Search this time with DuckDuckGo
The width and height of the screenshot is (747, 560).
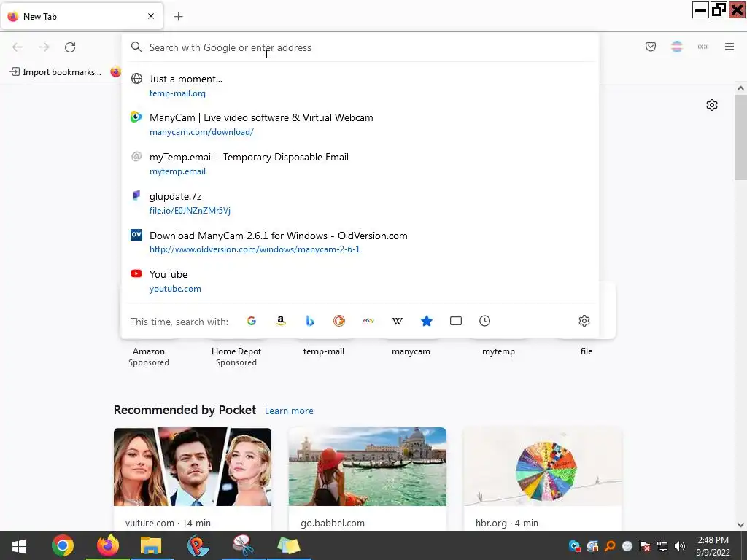pyautogui.click(x=338, y=321)
